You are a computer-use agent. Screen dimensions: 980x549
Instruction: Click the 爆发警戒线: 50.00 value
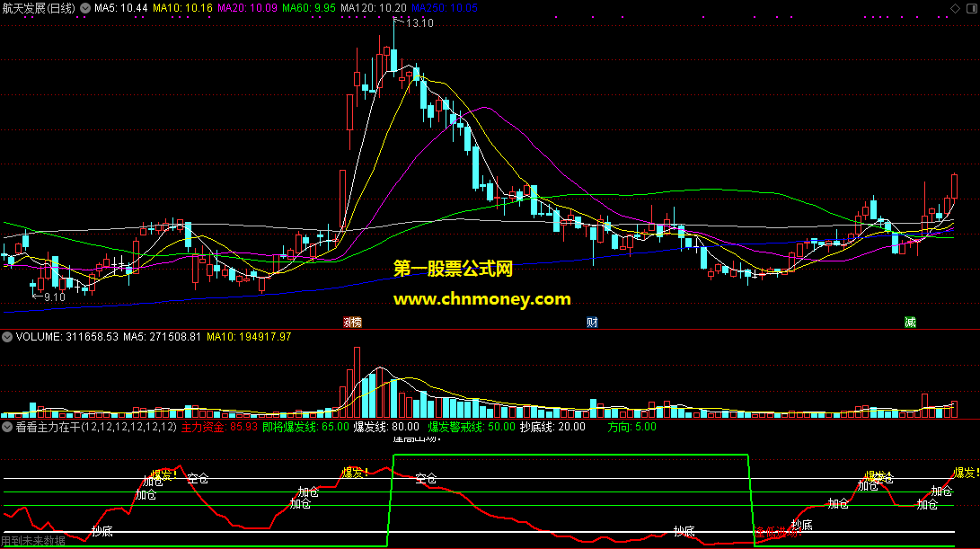[472, 427]
